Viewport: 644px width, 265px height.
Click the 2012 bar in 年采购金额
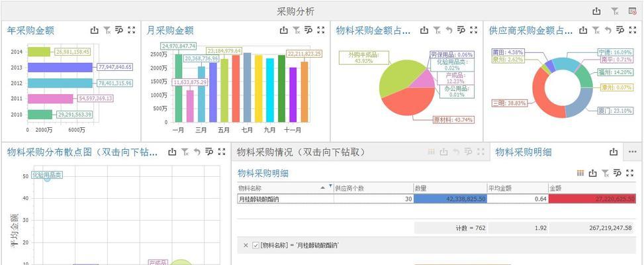60,83
